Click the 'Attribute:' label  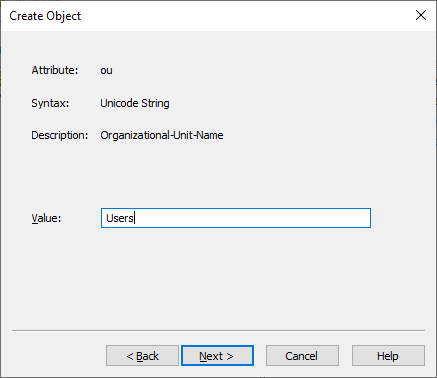(55, 70)
